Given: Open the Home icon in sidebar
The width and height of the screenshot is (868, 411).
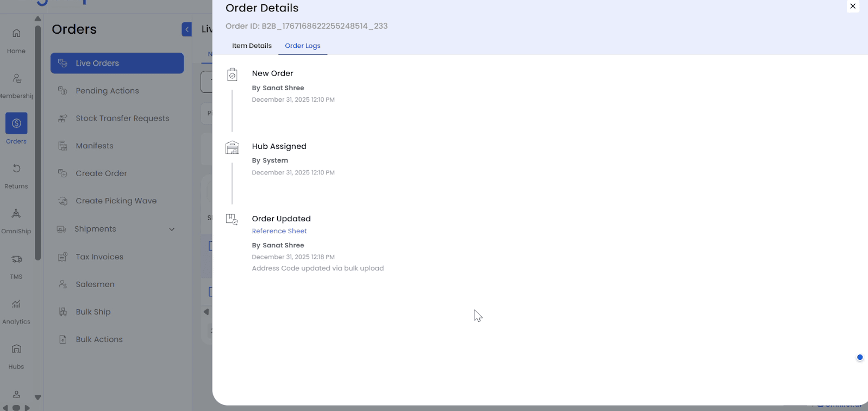Looking at the screenshot, I should click(16, 34).
